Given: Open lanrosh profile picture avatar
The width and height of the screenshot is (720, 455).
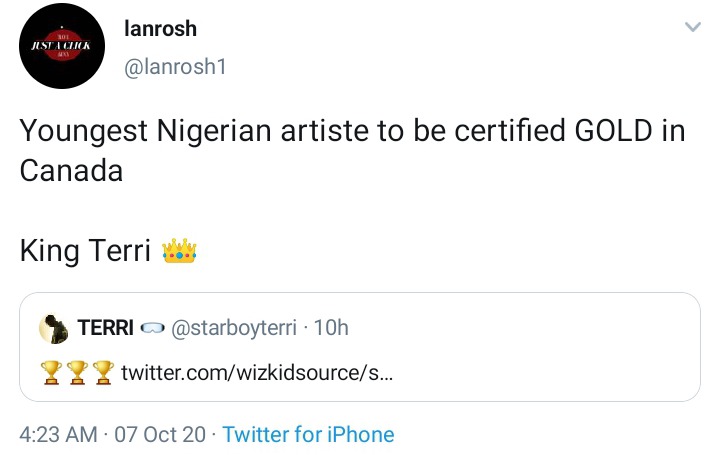Looking at the screenshot, I should click(x=62, y=45).
